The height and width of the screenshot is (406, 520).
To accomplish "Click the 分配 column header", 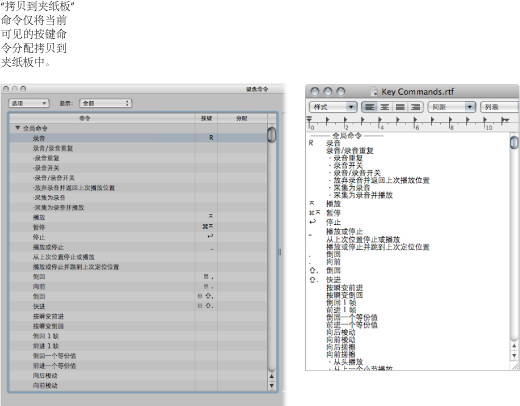I will [242, 118].
